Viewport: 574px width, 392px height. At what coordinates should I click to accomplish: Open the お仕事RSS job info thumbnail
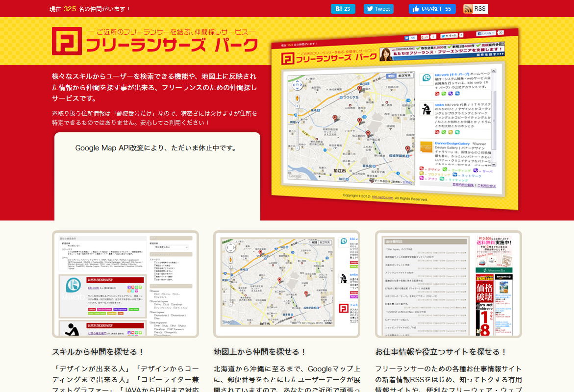(448, 284)
